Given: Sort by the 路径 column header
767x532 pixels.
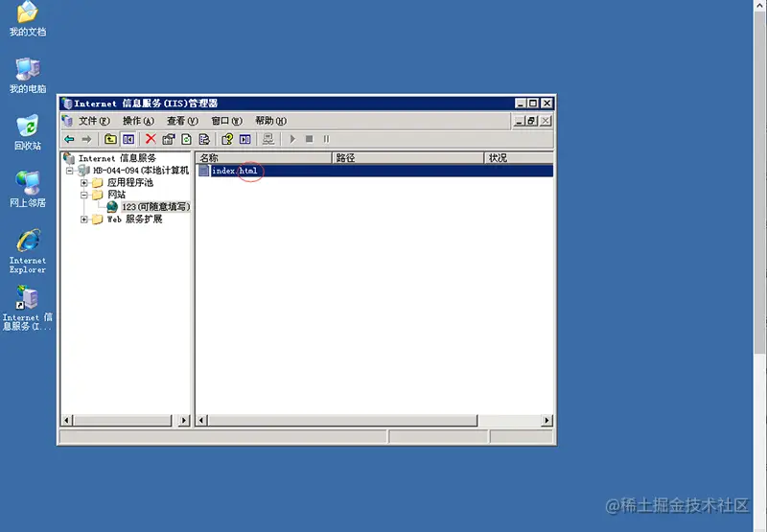Looking at the screenshot, I should [x=408, y=158].
